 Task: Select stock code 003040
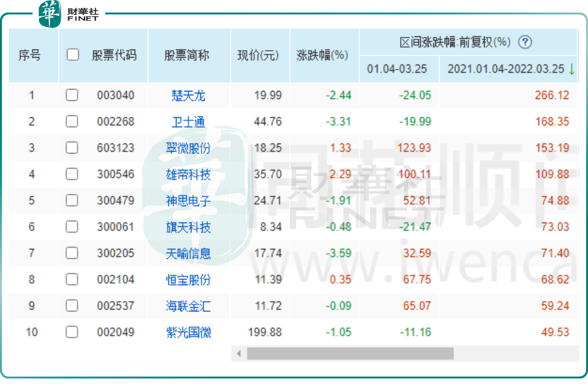tap(115, 95)
